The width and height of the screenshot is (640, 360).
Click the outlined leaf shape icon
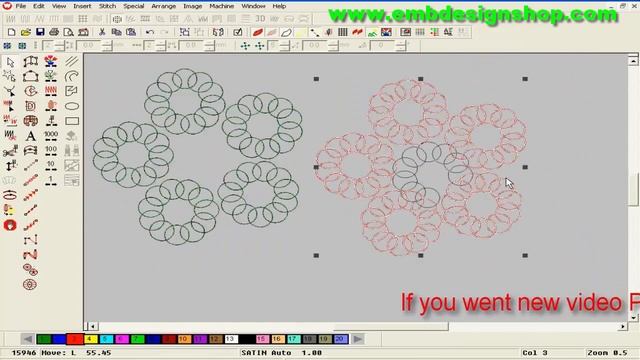(286, 32)
